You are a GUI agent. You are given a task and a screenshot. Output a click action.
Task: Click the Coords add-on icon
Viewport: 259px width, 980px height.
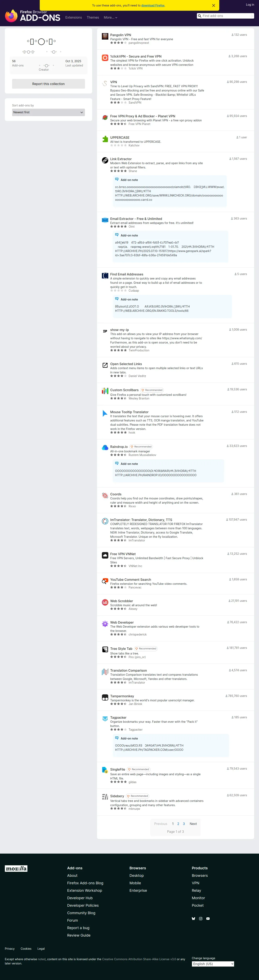[x=105, y=496]
